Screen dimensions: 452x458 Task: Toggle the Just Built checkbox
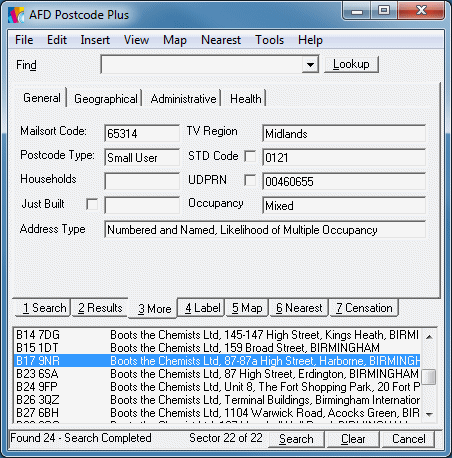(x=92, y=204)
